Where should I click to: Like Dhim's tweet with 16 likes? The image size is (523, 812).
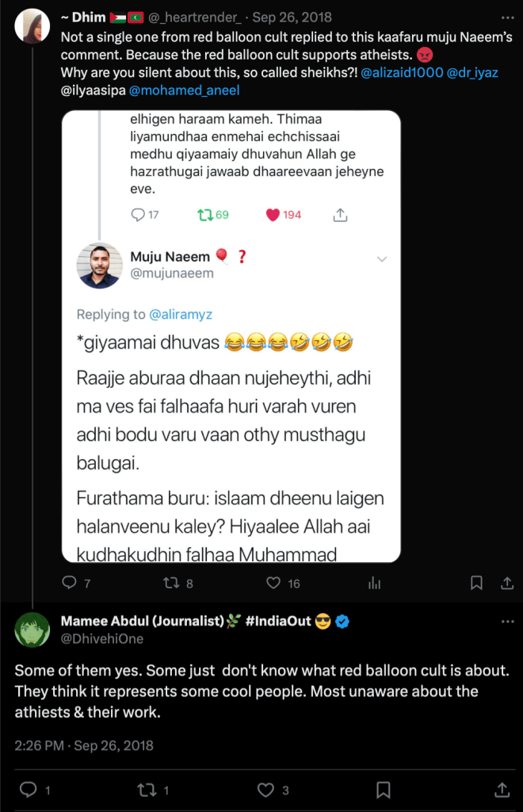[x=274, y=583]
